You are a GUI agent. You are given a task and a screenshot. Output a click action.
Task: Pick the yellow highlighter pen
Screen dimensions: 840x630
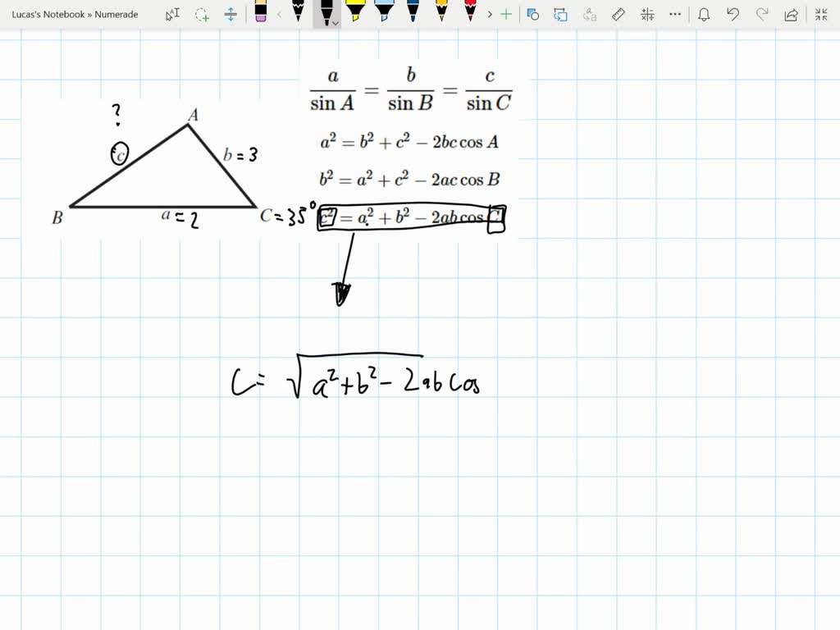tap(357, 14)
